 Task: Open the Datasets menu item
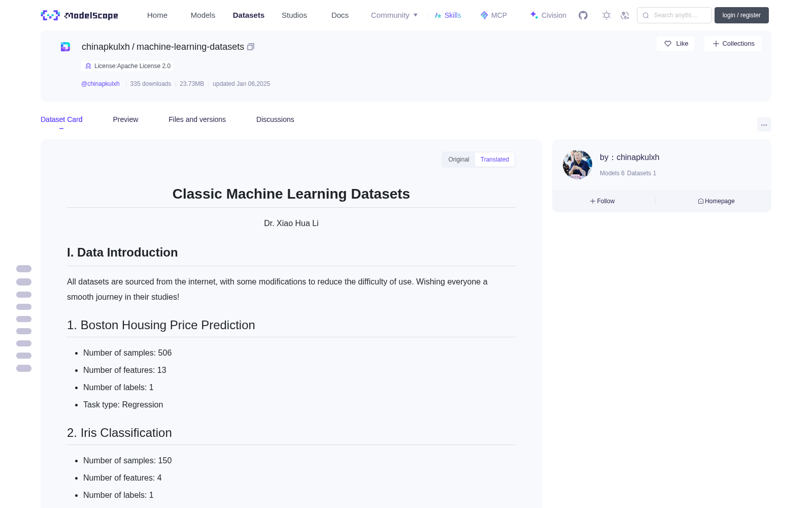249,15
